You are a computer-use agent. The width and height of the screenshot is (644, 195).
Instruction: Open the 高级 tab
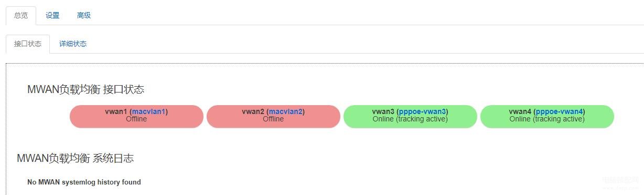click(x=84, y=15)
